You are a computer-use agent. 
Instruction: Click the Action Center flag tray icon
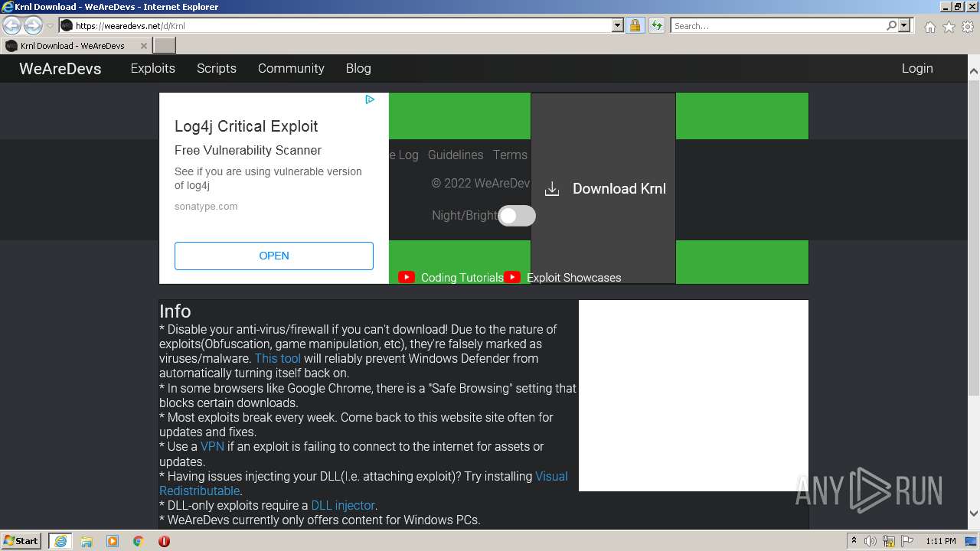click(x=908, y=541)
